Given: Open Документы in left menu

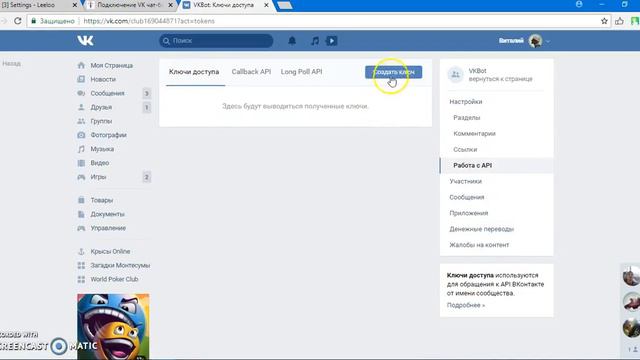Looking at the screenshot, I should (x=107, y=214).
